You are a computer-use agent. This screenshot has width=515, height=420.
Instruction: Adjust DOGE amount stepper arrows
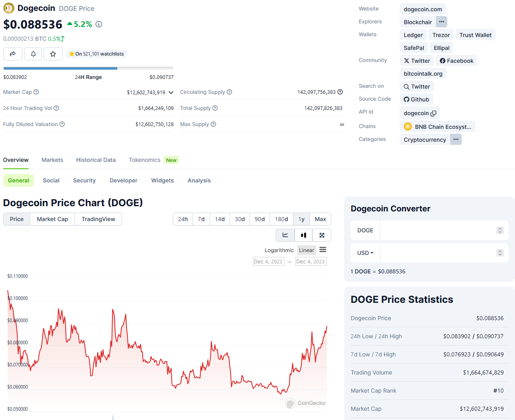pyautogui.click(x=500, y=230)
